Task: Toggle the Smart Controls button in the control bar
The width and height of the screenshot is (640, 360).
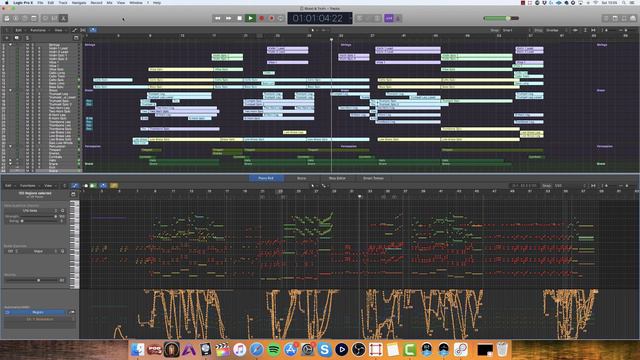Action: point(45,18)
